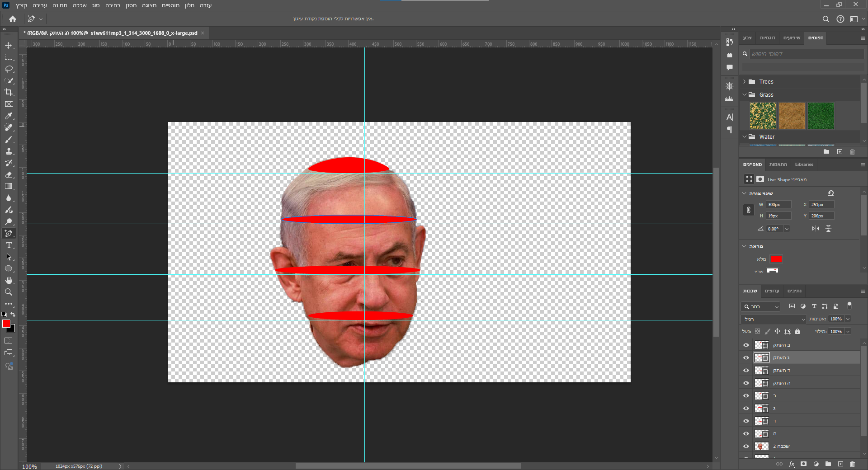Select the Crop tool
Screen dimensions: 868x470
coord(9,92)
